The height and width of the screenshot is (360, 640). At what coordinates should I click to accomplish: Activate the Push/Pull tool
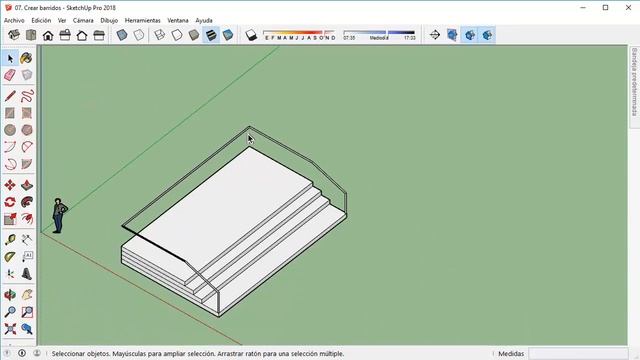click(x=27, y=185)
